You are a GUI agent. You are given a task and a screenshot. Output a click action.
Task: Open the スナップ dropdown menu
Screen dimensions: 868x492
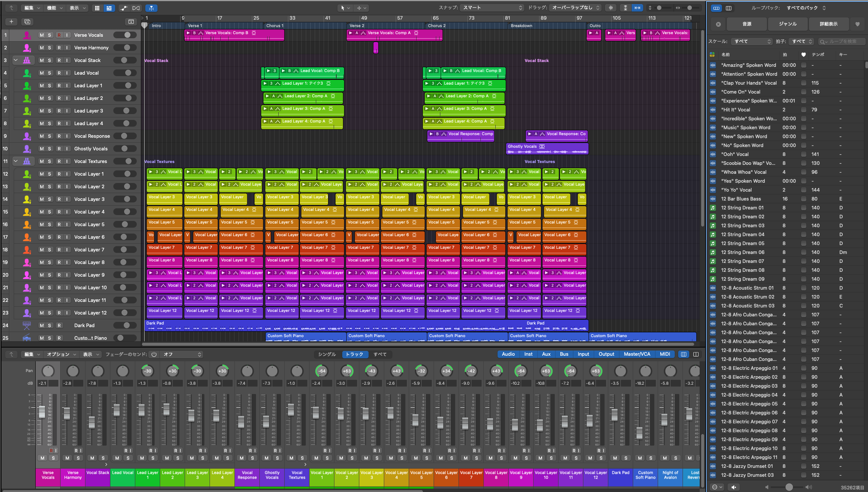tap(490, 7)
